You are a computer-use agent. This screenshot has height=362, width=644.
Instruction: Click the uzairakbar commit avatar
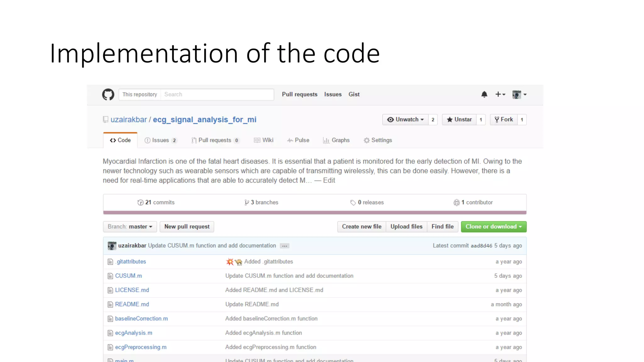coord(112,246)
